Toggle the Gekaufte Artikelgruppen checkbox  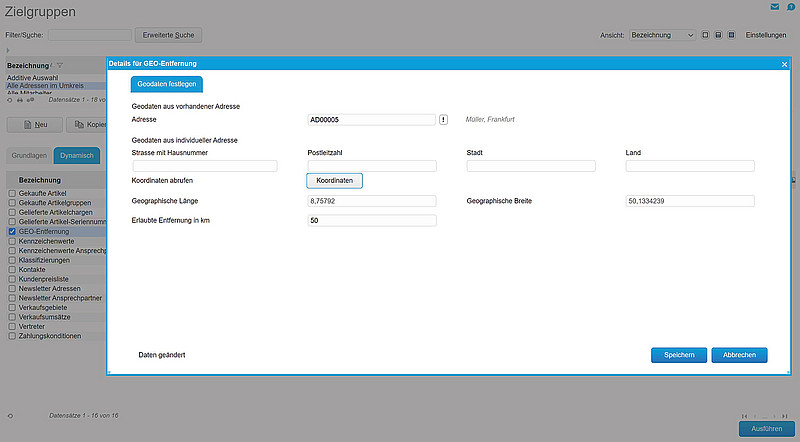coord(12,203)
